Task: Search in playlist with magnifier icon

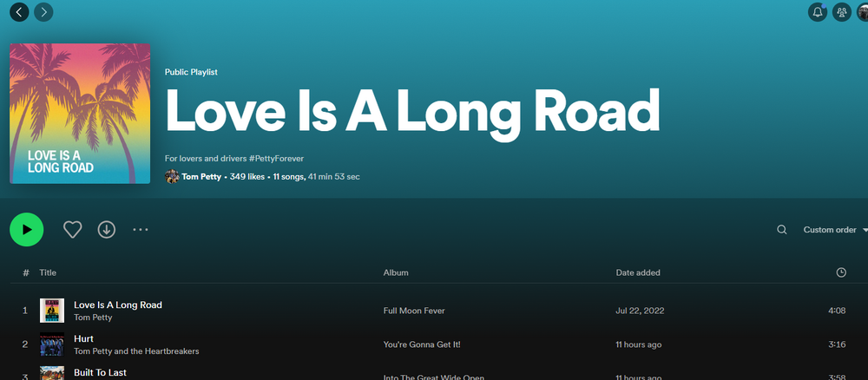Action: pos(782,230)
